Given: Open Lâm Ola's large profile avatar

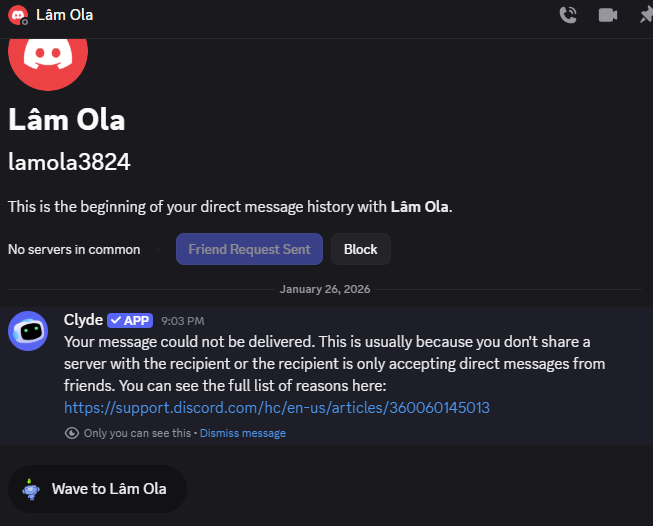Looking at the screenshot, I should [x=48, y=60].
